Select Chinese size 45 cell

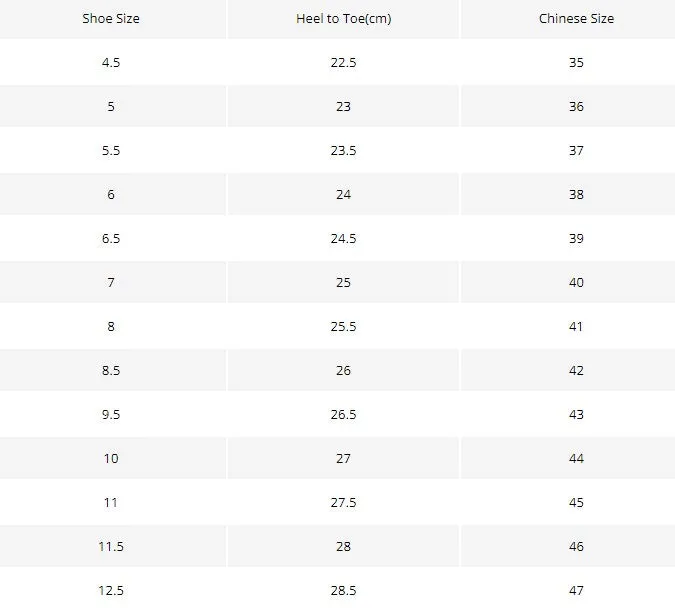pyautogui.click(x=576, y=502)
